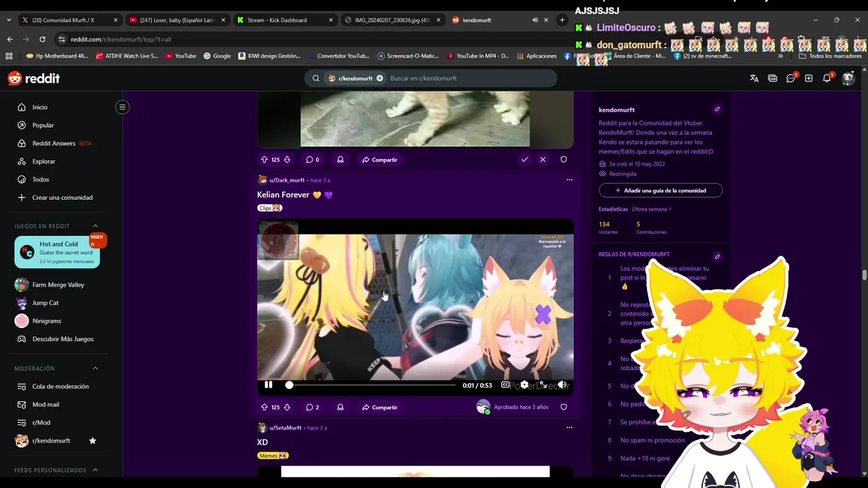The image size is (868, 488).
Task: Upvote the cat video post
Action: (264, 160)
